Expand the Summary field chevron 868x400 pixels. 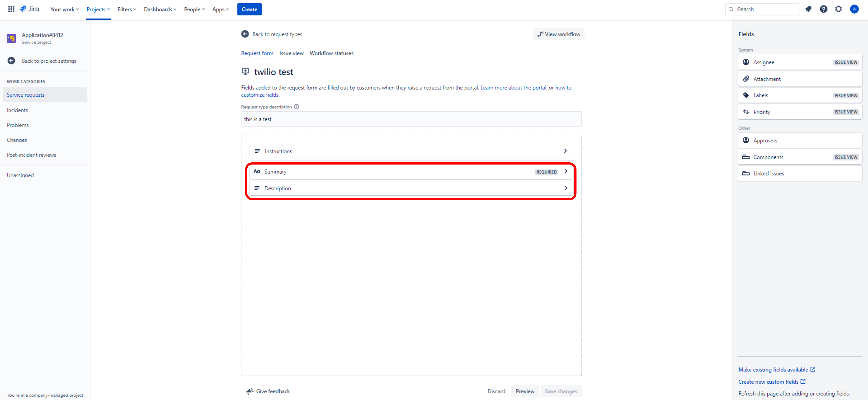[x=566, y=171]
